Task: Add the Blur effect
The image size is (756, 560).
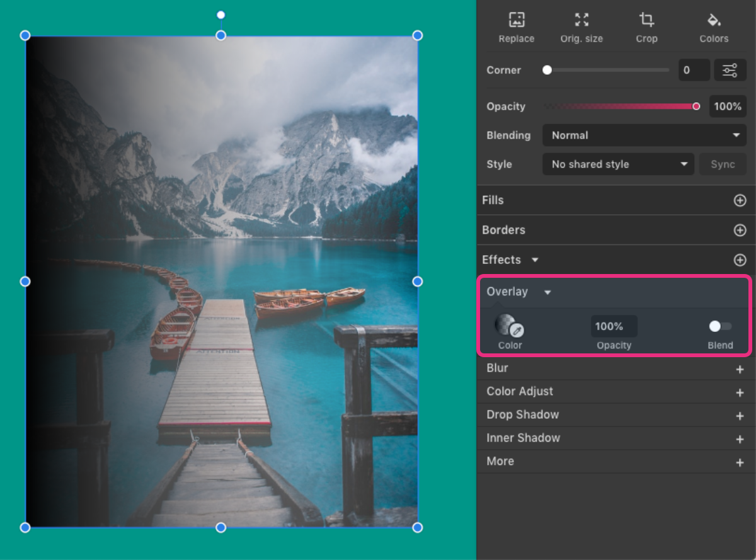Action: (740, 369)
